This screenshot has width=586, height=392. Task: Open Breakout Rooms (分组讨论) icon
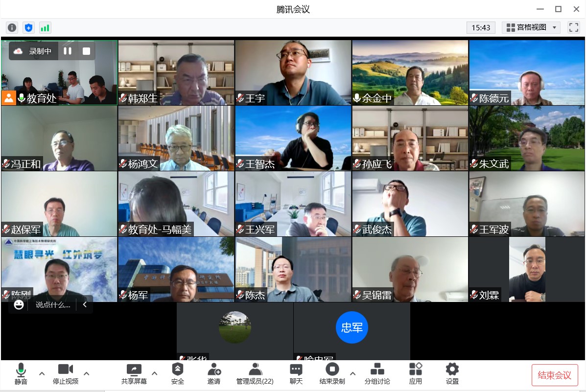(x=377, y=374)
